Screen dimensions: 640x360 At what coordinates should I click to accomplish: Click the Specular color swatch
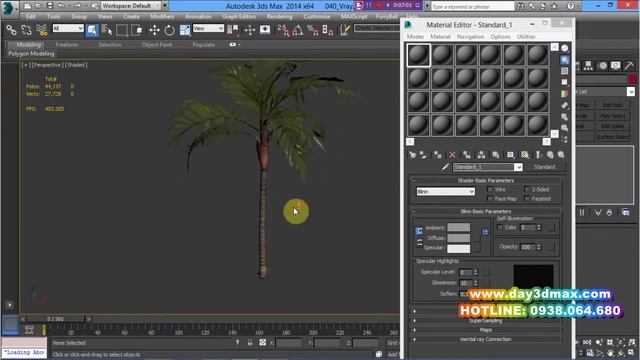coord(458,248)
